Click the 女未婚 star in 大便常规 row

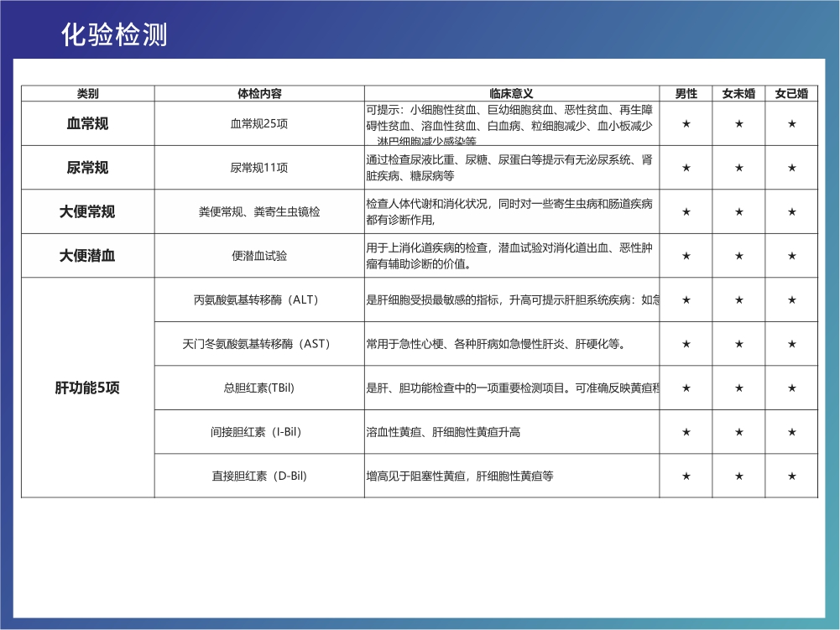[738, 211]
